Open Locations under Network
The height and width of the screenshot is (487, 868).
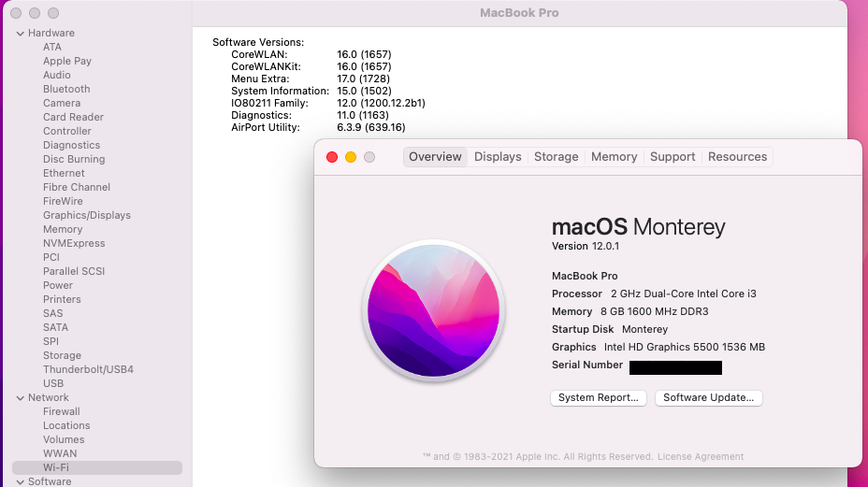[x=66, y=425]
